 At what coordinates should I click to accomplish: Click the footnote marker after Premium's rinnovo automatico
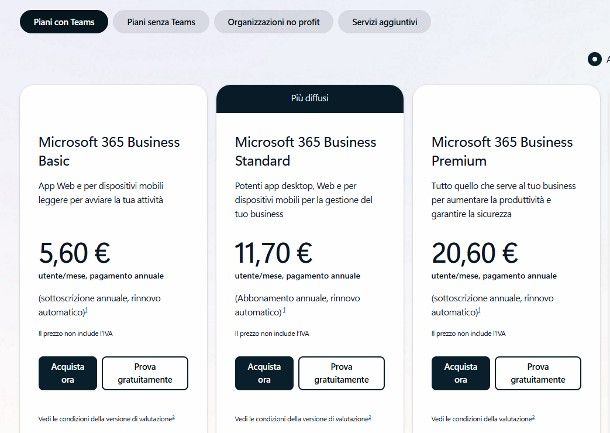[x=479, y=310]
